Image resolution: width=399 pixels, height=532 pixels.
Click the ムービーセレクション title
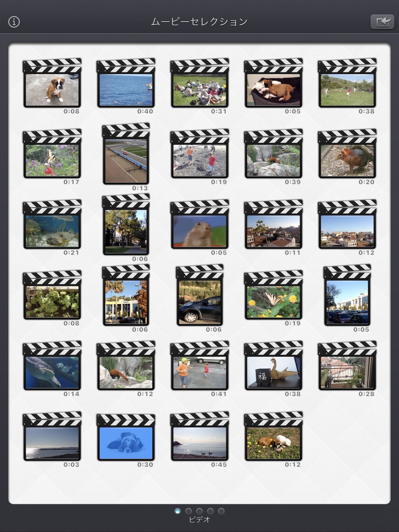(199, 22)
